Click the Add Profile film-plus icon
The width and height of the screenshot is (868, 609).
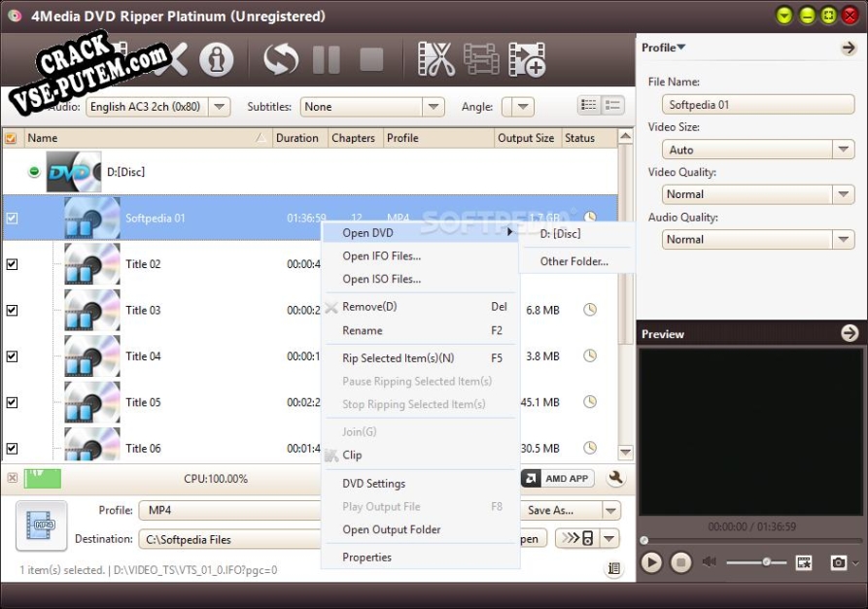tap(527, 59)
